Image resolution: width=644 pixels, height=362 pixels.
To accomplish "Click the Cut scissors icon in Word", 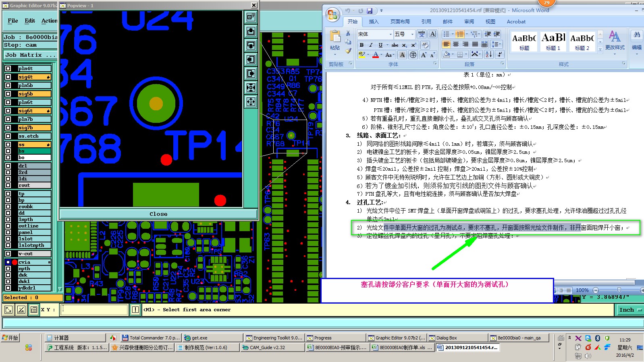I will click(348, 33).
